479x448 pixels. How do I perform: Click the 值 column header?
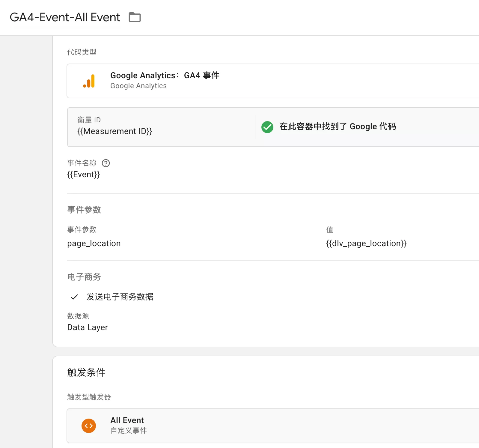(330, 230)
